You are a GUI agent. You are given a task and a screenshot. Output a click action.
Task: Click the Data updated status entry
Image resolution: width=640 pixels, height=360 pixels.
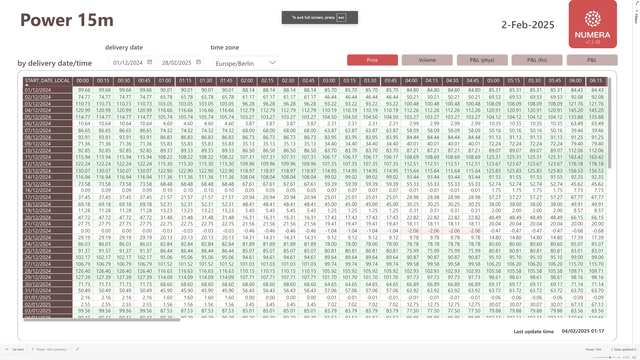point(625,349)
